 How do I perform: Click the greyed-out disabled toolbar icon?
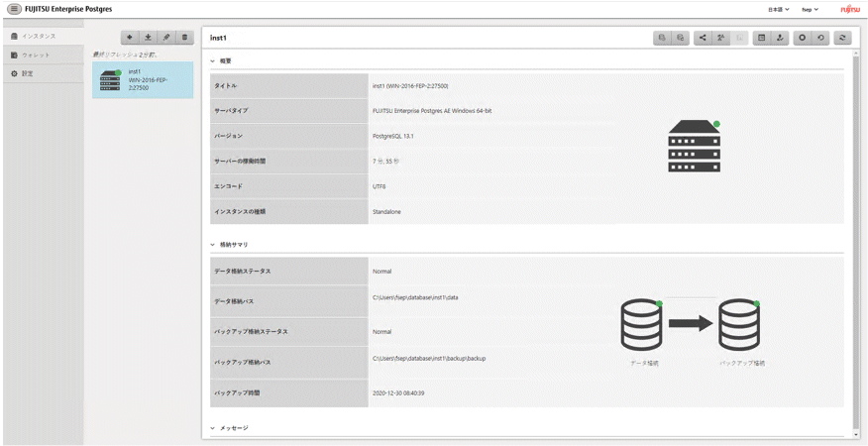pos(739,38)
